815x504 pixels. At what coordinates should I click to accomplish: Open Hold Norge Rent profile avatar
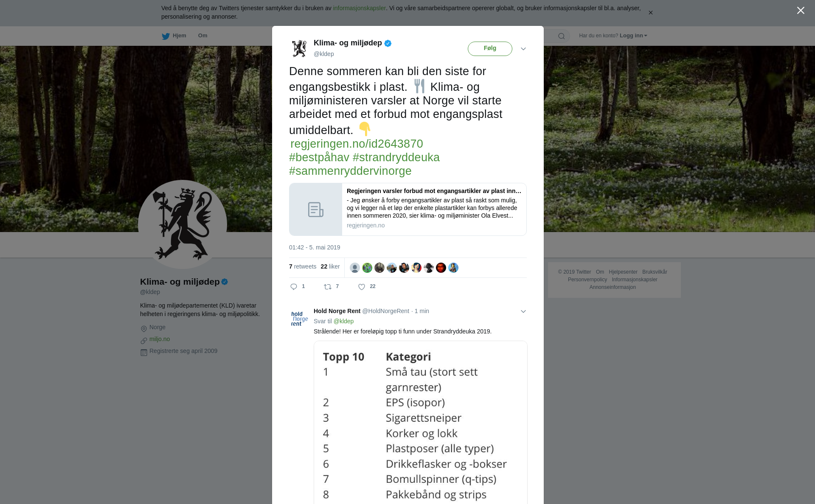tap(299, 319)
